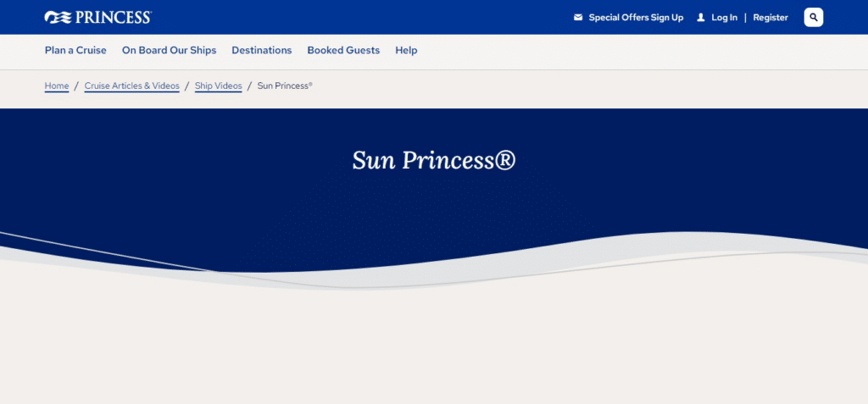Click the Sun Princess® page heading
868x404 pixels.
[433, 160]
